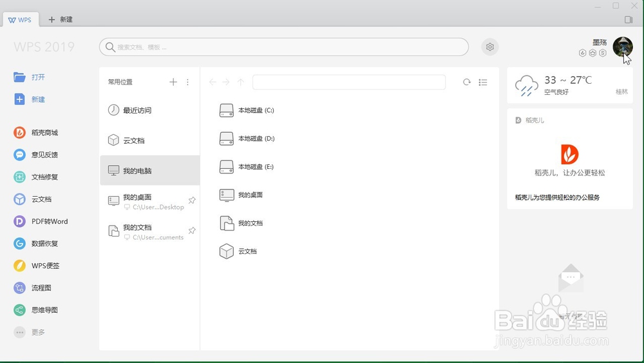Screen dimensions: 644x363
Task: Go back with the left arrow
Action: pyautogui.click(x=213, y=83)
